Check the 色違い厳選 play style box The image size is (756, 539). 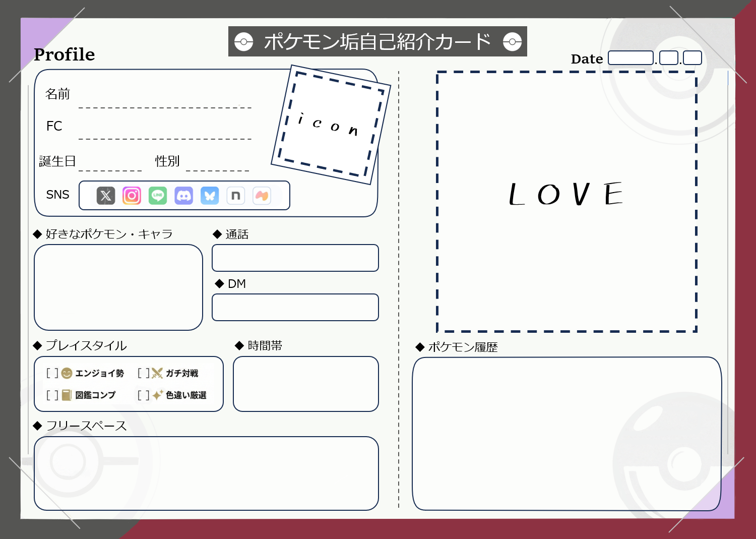point(144,395)
